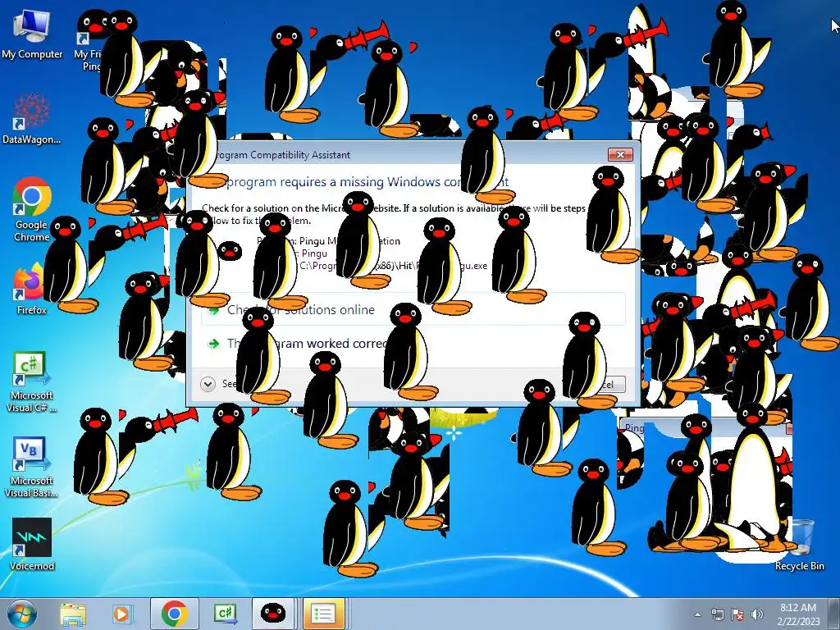Open Google Chrome from the desktop
The image size is (840, 630).
click(32, 209)
